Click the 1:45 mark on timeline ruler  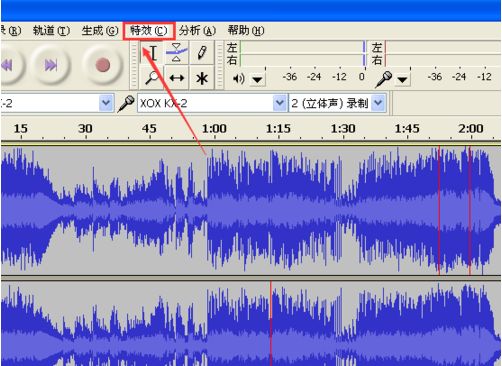pos(407,129)
